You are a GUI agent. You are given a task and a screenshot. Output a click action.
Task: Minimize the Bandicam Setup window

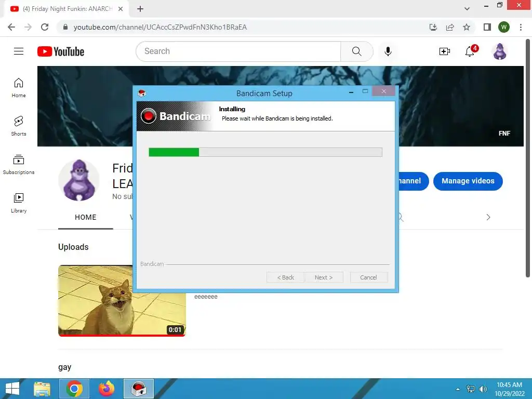pyautogui.click(x=351, y=92)
